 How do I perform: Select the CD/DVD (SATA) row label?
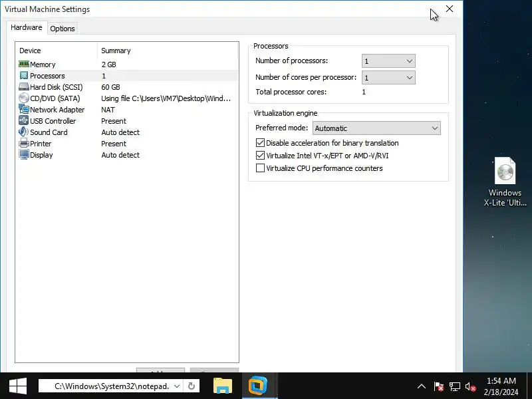coord(55,98)
